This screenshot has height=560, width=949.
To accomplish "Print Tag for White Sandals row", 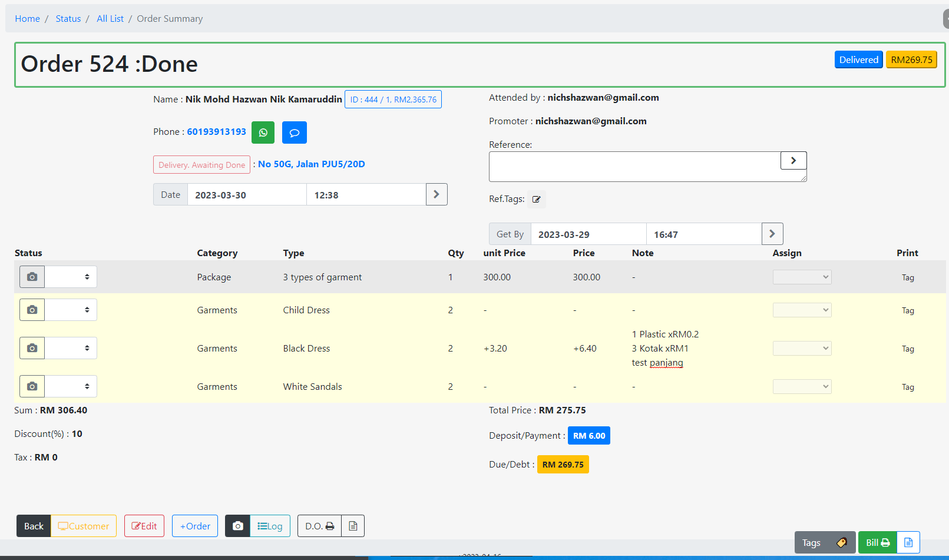I will (x=908, y=387).
